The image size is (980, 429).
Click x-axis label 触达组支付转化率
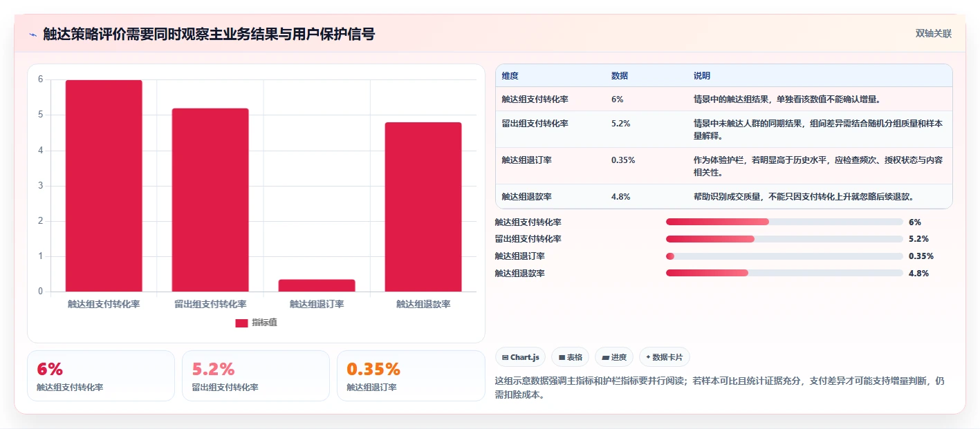point(104,304)
